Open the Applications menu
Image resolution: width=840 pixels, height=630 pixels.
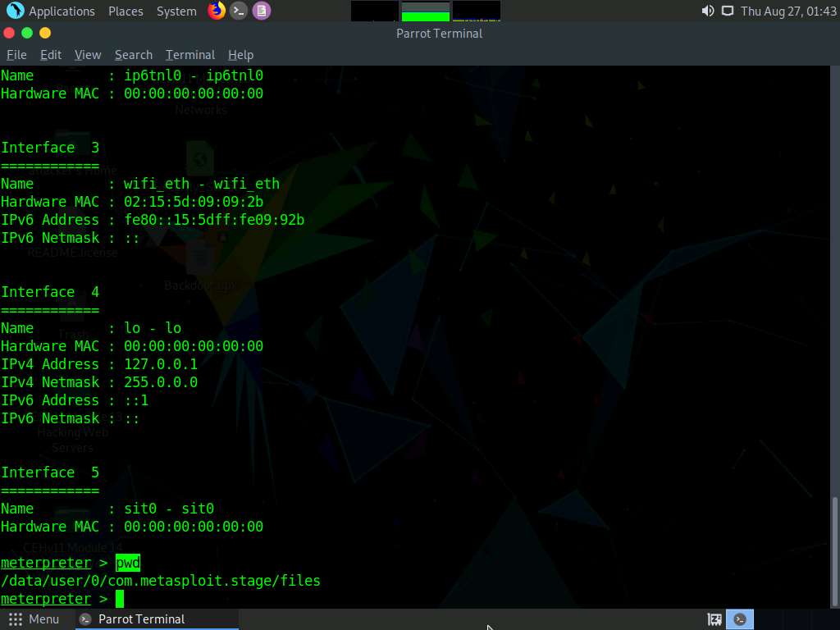(62, 11)
